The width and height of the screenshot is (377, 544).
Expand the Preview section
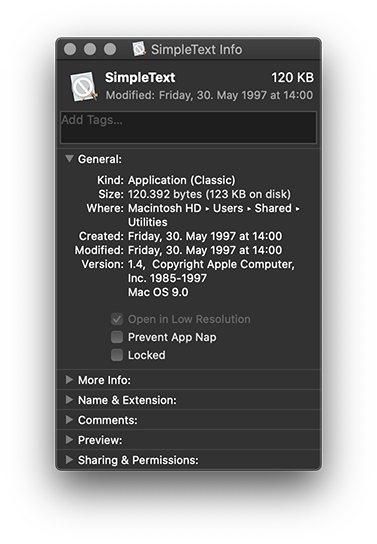(69, 440)
